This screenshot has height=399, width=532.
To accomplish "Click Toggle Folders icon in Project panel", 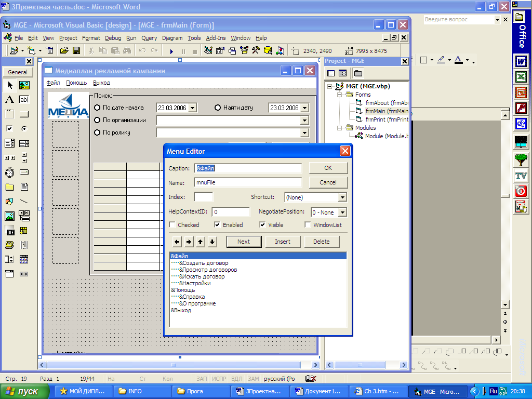I will coord(358,73).
